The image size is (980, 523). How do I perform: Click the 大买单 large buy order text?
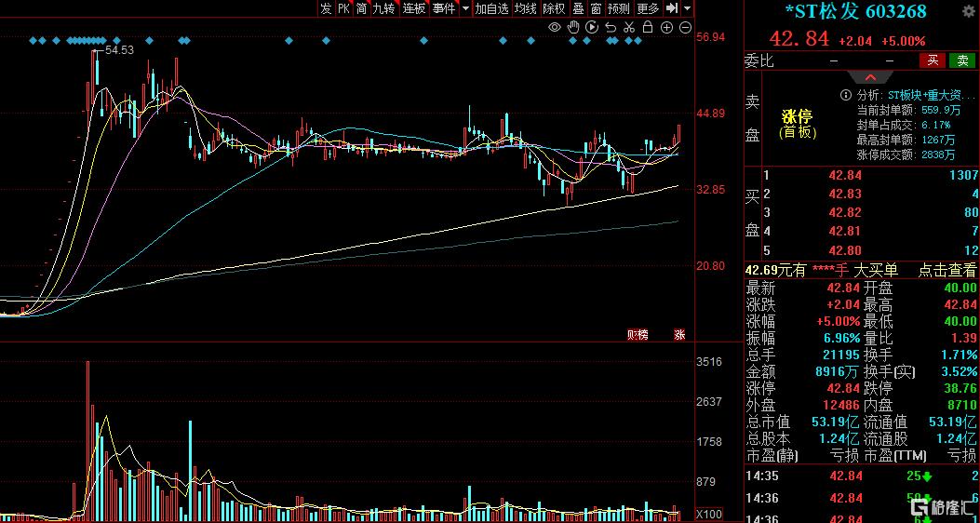coord(877,270)
